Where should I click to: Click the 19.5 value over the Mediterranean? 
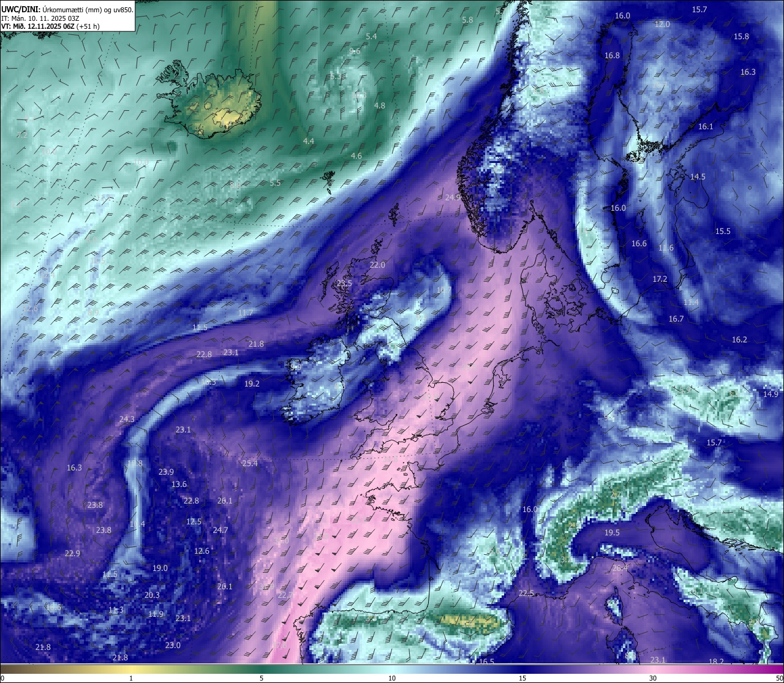click(x=612, y=532)
